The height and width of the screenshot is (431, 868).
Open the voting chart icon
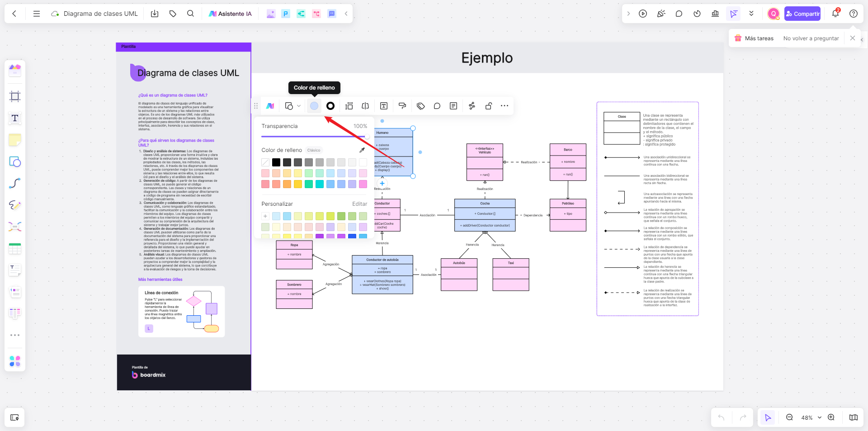(x=715, y=14)
